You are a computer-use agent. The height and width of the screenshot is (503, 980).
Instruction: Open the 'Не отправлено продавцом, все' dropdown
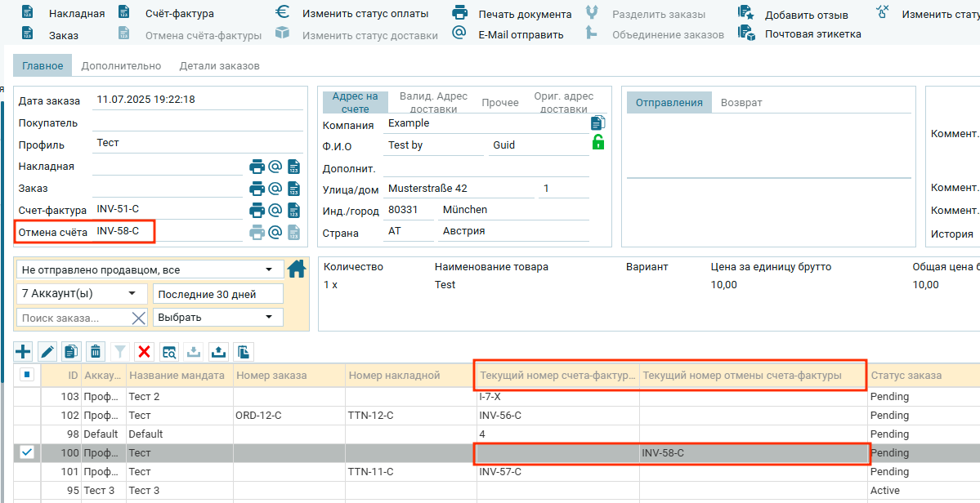pyautogui.click(x=149, y=269)
